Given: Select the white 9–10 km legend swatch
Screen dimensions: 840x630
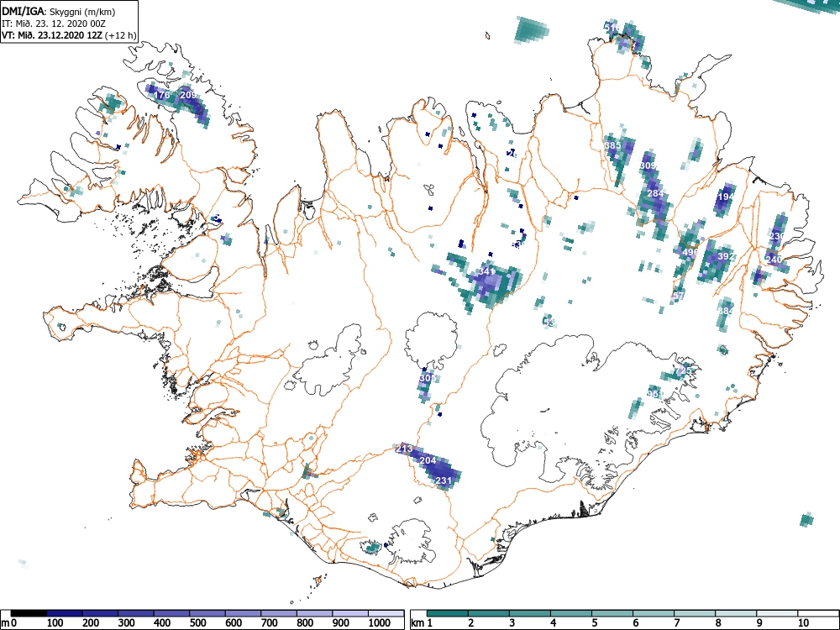Looking at the screenshot, I should pos(777,613).
